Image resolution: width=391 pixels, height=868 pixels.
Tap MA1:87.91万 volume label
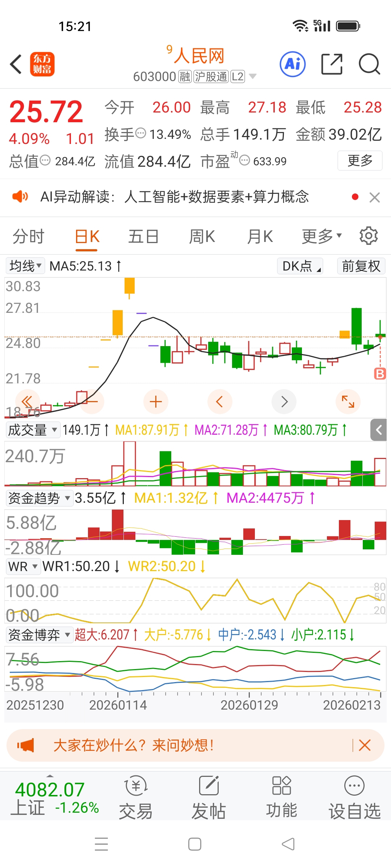coord(152,430)
